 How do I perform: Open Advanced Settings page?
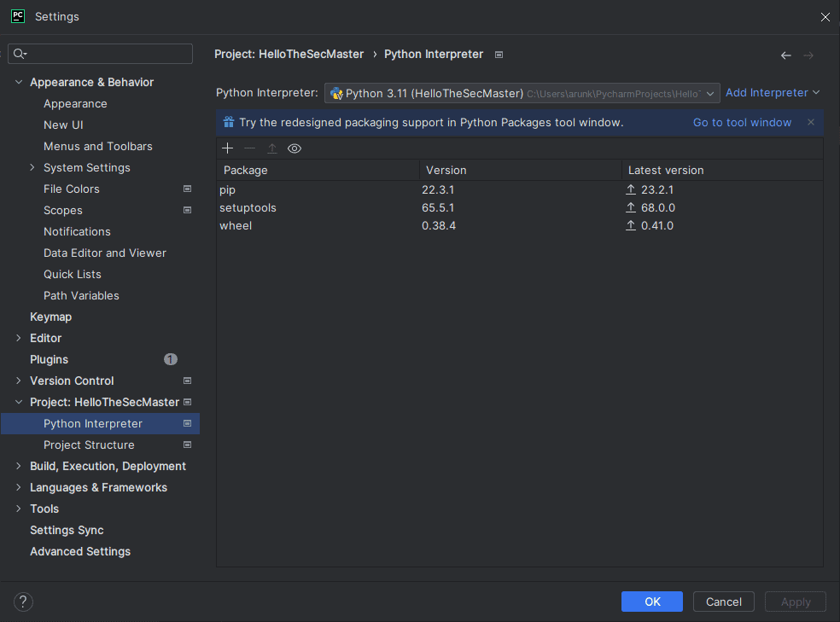click(x=80, y=551)
